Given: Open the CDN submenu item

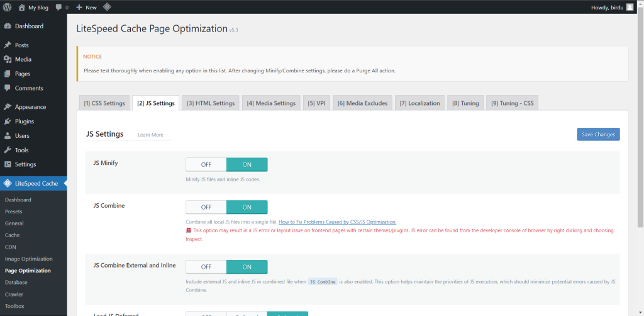Looking at the screenshot, I should 11,247.
